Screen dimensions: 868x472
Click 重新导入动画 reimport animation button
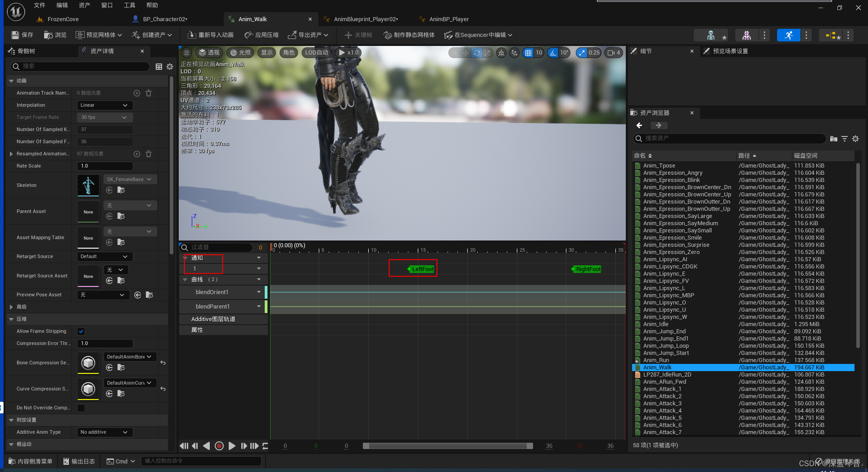click(x=210, y=35)
